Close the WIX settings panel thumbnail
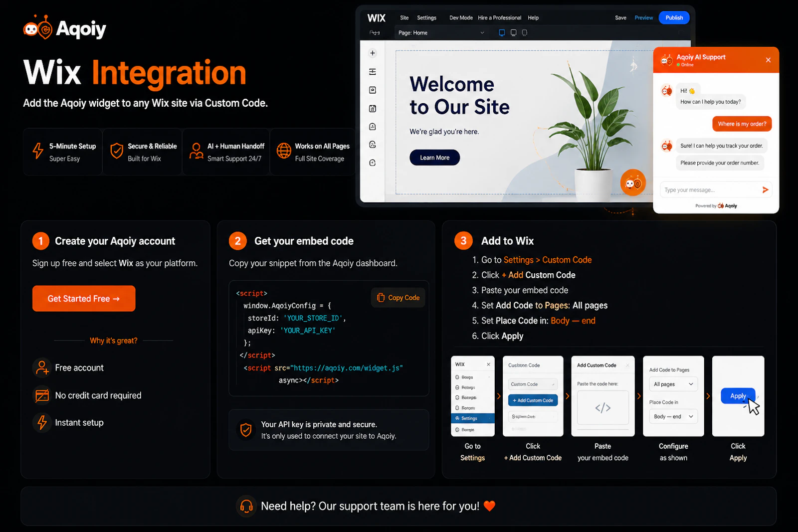 [488, 364]
